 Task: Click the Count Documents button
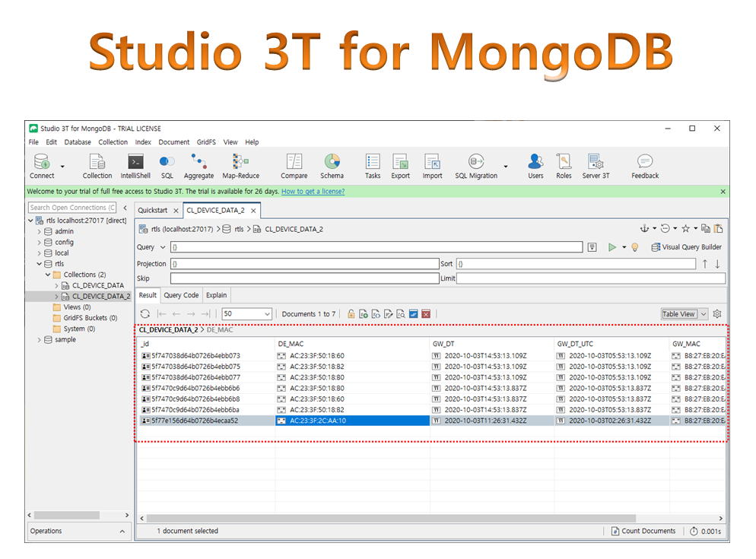coord(643,531)
